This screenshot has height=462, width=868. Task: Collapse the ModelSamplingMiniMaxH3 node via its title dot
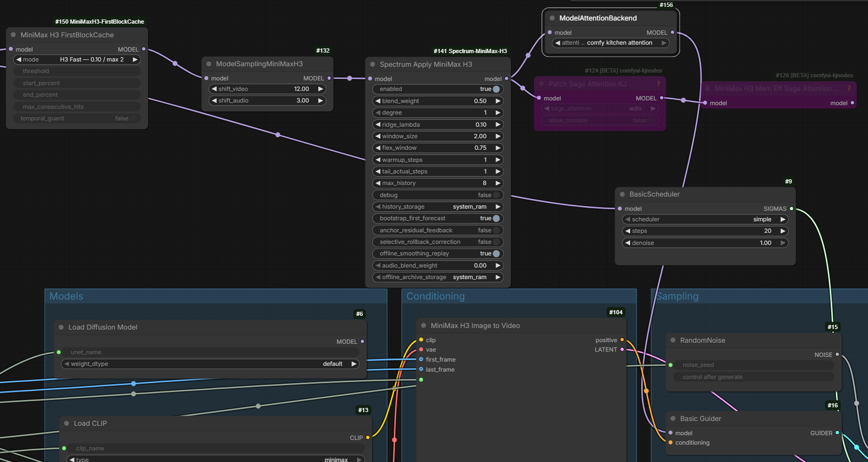[x=209, y=64]
